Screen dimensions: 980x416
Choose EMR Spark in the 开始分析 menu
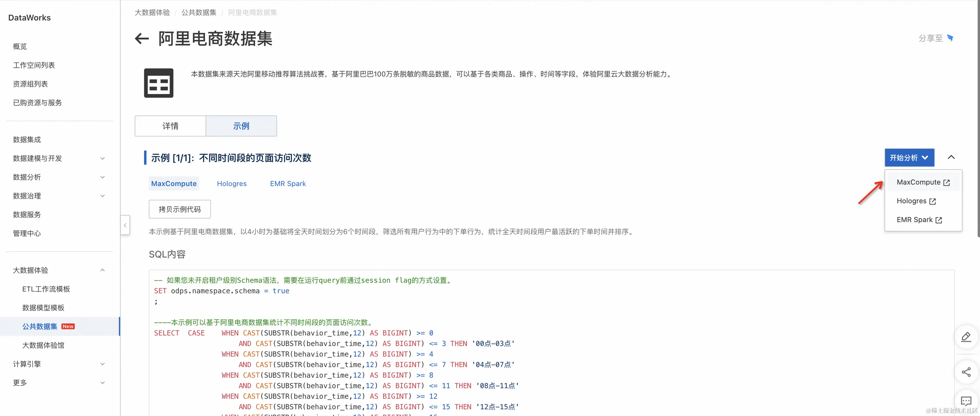919,220
